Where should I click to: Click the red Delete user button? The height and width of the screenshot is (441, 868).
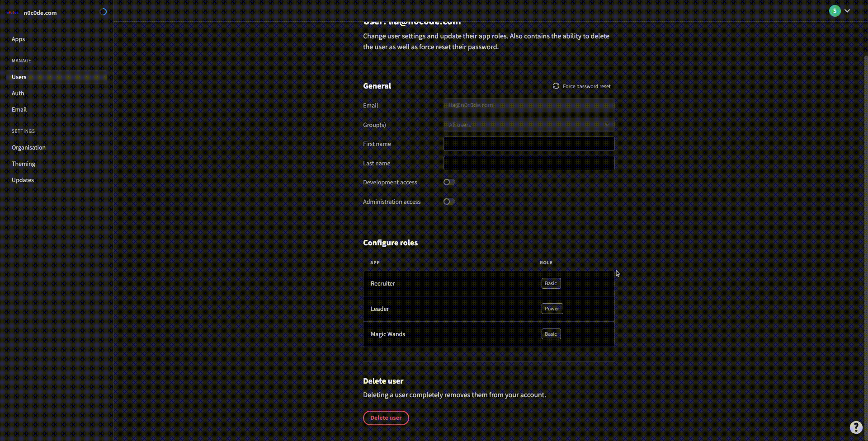click(386, 418)
